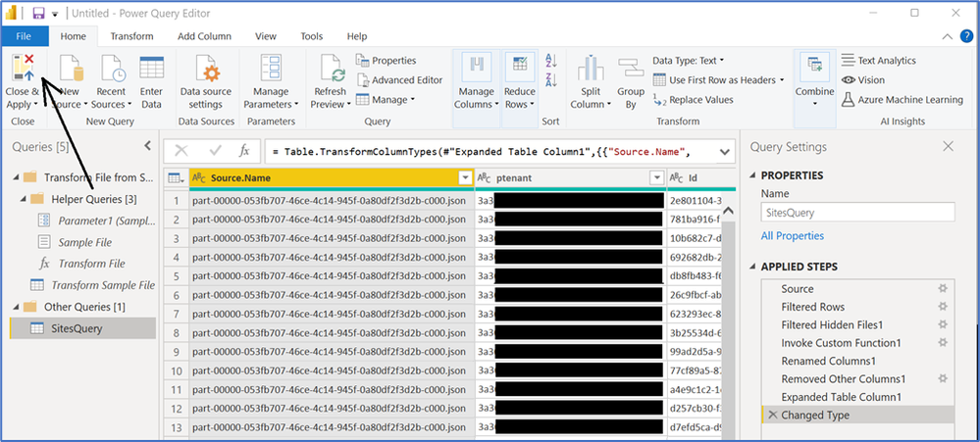Collapse the Helper Queries folder

coord(23,199)
